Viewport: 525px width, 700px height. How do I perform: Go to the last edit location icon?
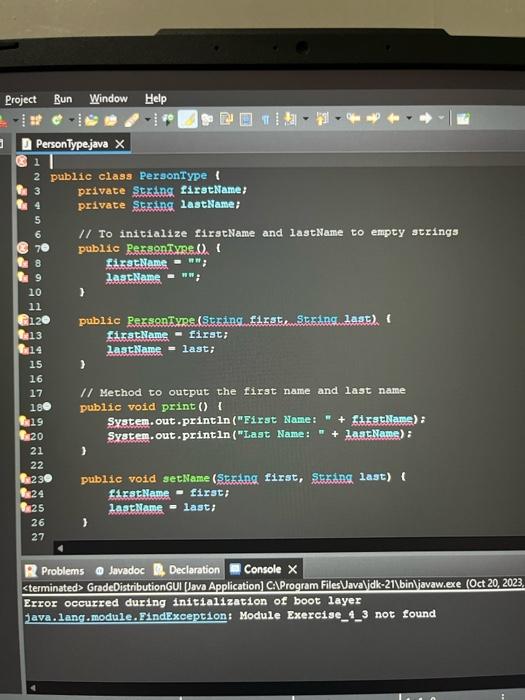(x=354, y=118)
